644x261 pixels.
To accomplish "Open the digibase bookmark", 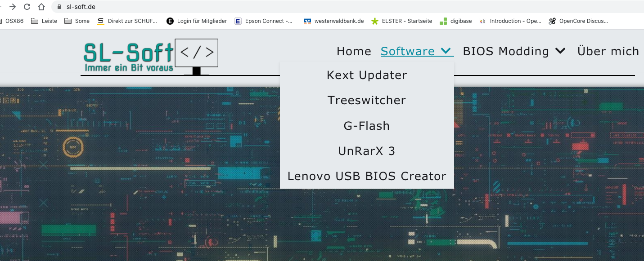I will pyautogui.click(x=456, y=21).
